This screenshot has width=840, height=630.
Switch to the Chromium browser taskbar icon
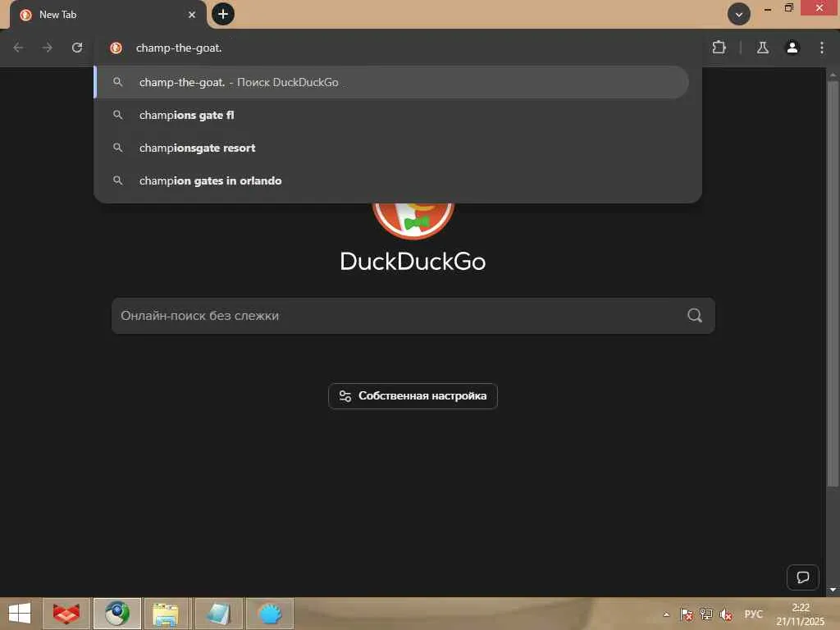pos(116,614)
